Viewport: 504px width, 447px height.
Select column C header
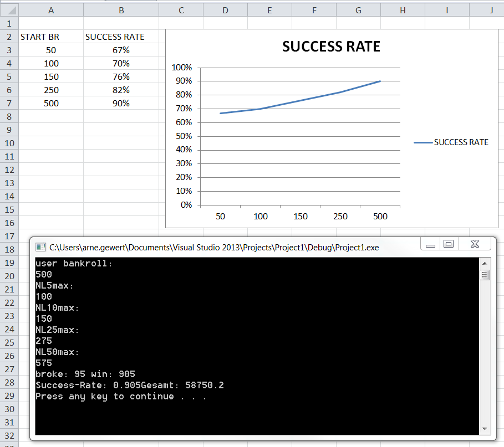click(181, 11)
